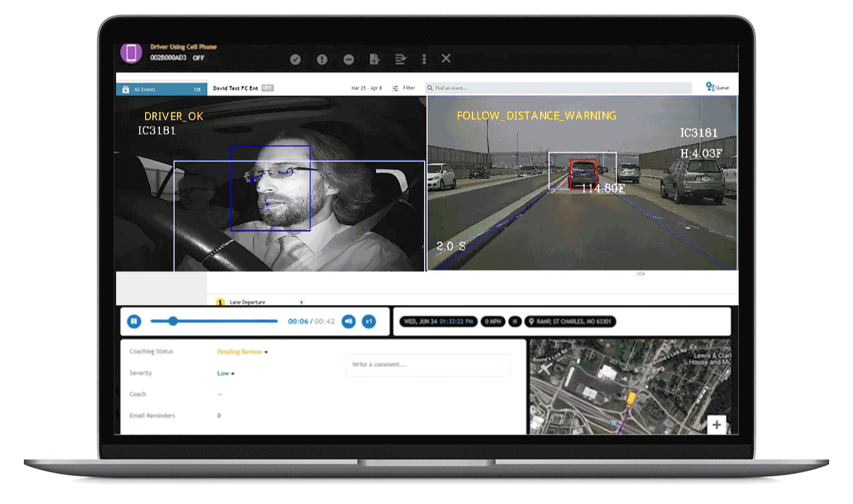This screenshot has height=504, width=853.
Task: Pause the video playback
Action: tap(134, 322)
